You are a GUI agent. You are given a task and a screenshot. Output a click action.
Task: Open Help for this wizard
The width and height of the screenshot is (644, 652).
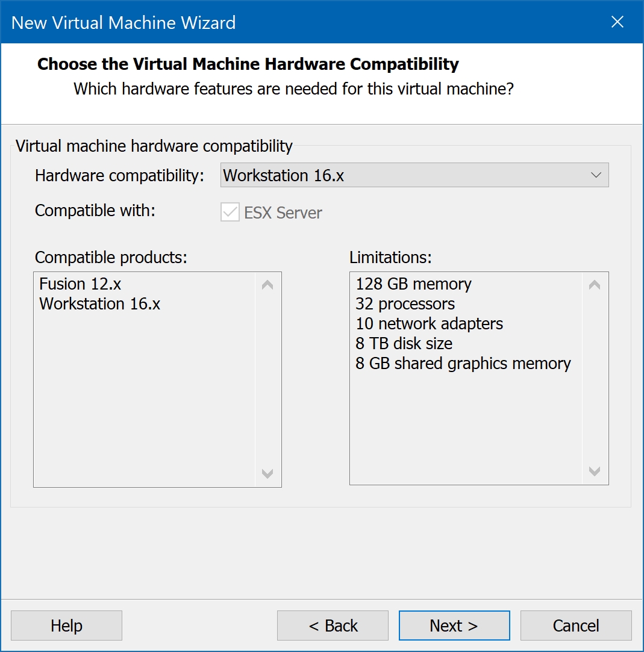tap(66, 626)
